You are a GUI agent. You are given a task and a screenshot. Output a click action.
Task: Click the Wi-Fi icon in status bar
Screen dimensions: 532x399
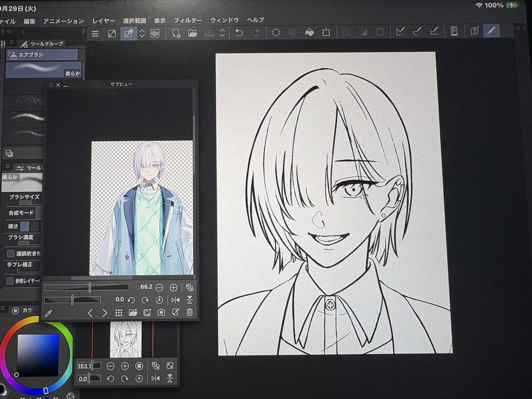tap(479, 5)
